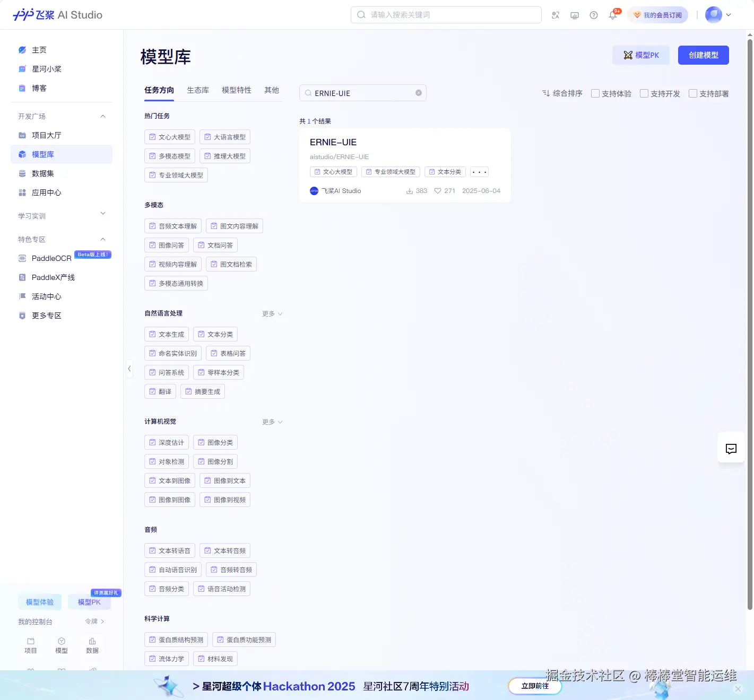The height and width of the screenshot is (700, 754).
Task: Click the 飞桨AI Studio author avatar
Action: pyautogui.click(x=314, y=191)
